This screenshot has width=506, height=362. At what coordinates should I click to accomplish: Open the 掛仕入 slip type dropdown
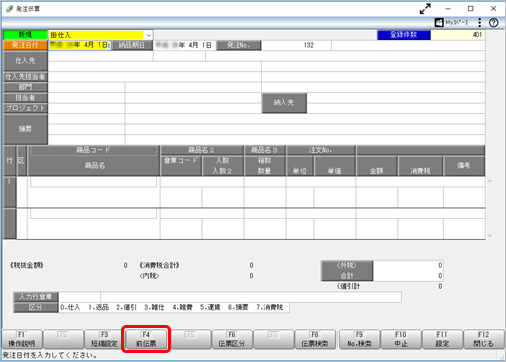pyautogui.click(x=148, y=35)
